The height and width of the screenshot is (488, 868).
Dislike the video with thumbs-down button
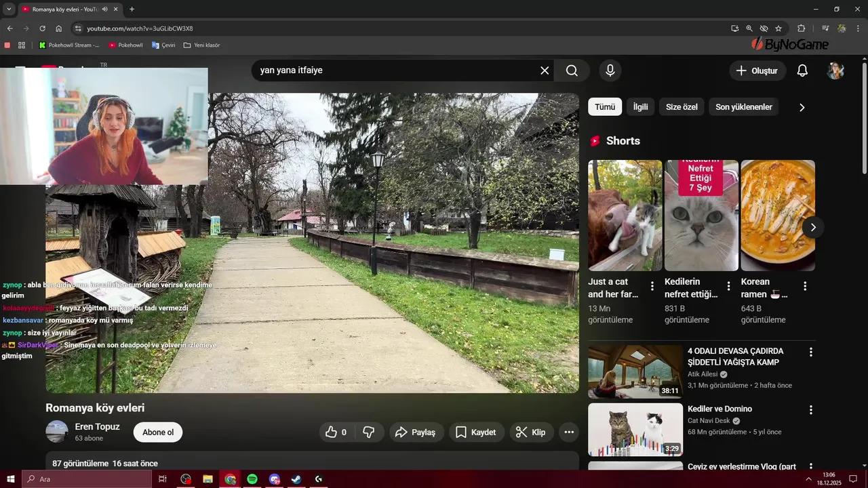370,432
